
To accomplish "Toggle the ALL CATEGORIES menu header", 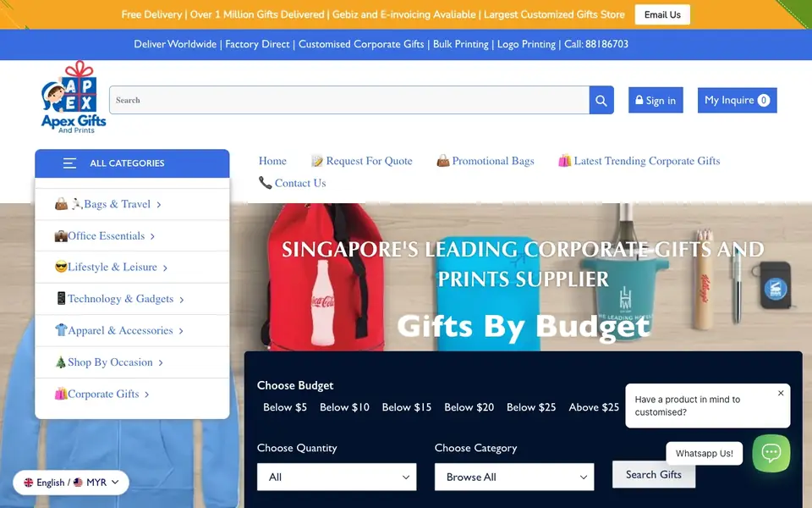I will 132,163.
